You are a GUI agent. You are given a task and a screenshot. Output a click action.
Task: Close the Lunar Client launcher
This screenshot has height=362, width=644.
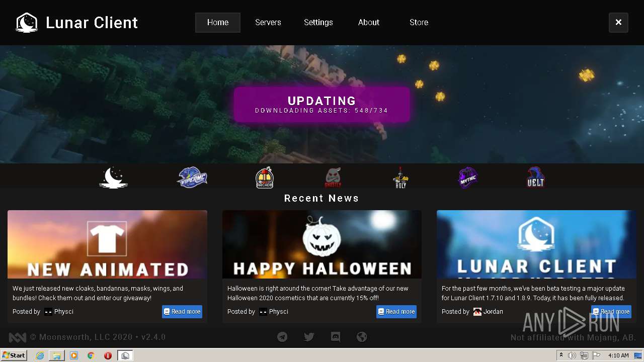[x=618, y=23]
